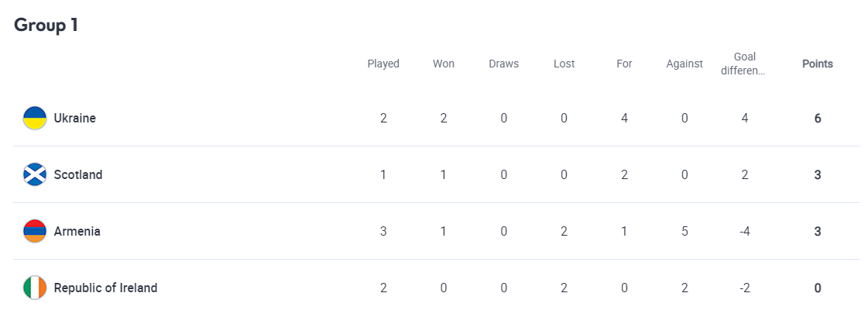Viewport: 868px width, 324px height.
Task: Click Armenia's goal difference of -4
Action: (744, 231)
